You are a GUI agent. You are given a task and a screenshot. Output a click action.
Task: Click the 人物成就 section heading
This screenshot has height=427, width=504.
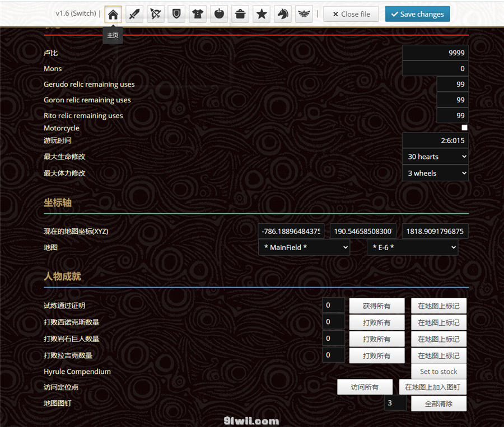click(62, 276)
